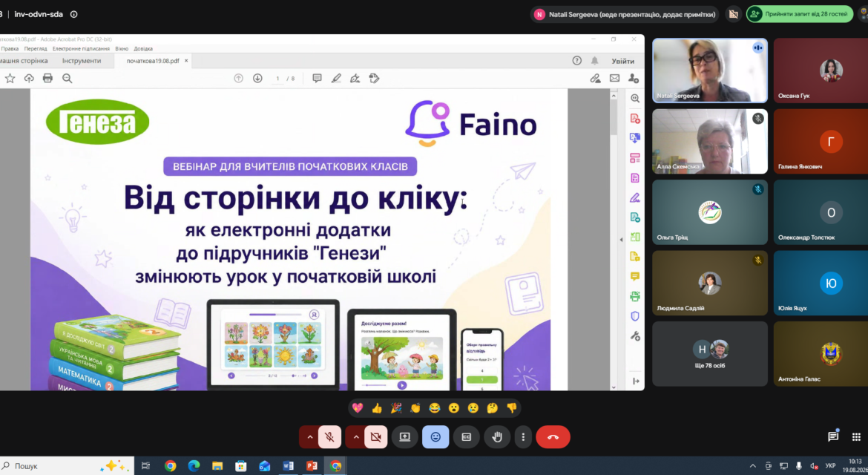Send the thumbs down reaction
This screenshot has width=868, height=475.
coord(511,408)
